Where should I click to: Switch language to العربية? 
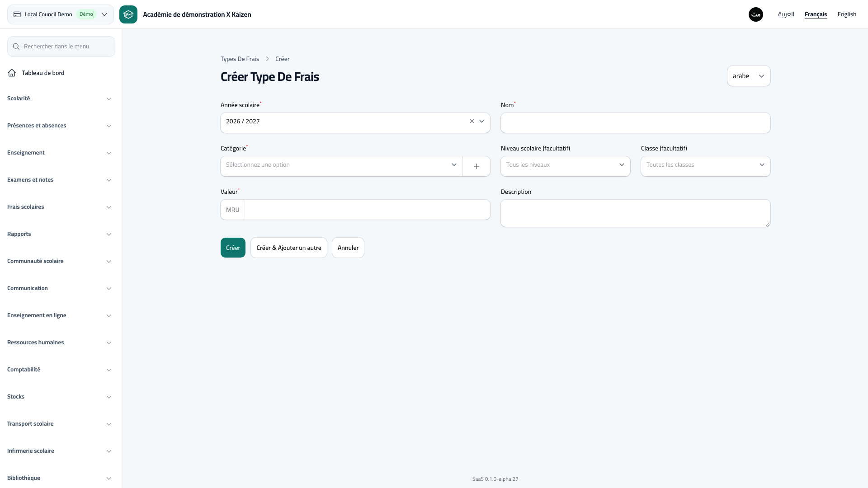point(786,14)
